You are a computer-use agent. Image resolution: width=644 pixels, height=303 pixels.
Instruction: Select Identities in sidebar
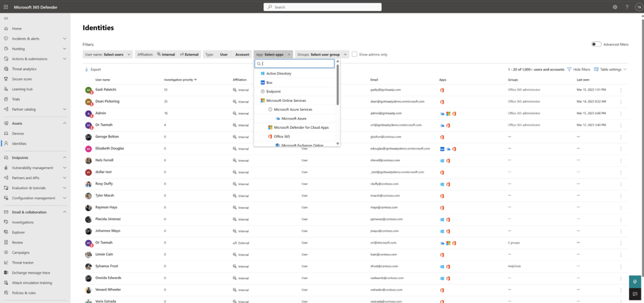click(x=19, y=144)
